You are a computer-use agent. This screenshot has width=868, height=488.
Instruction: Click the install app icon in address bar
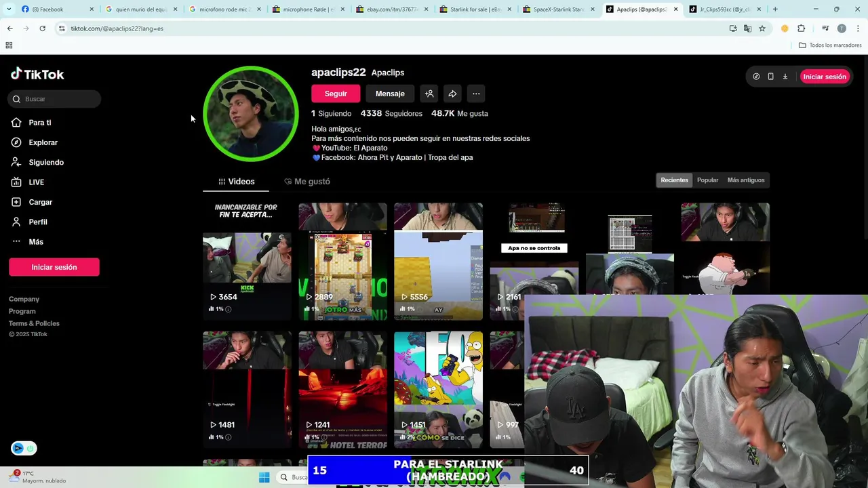click(733, 28)
